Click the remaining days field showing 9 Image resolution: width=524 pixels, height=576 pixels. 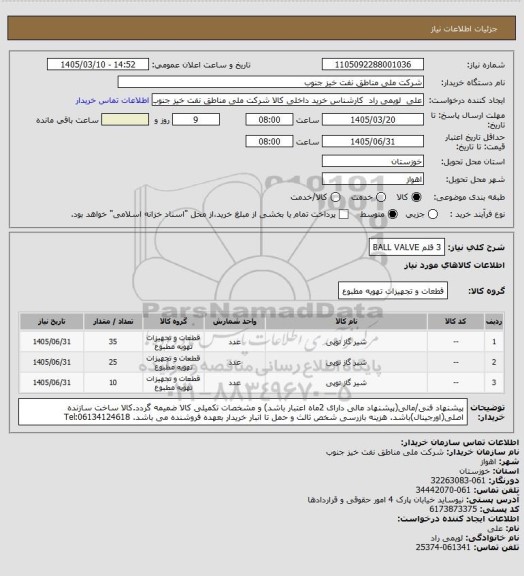pos(196,120)
